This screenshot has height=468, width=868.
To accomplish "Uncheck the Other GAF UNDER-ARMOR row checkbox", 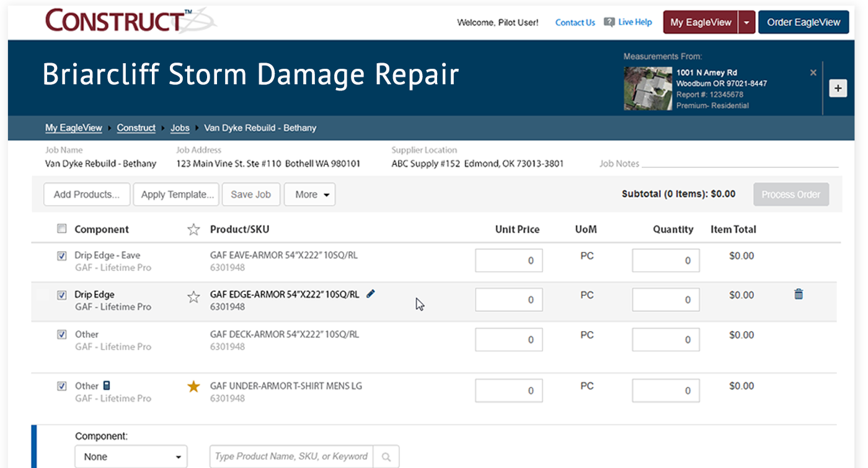I will pyautogui.click(x=61, y=386).
